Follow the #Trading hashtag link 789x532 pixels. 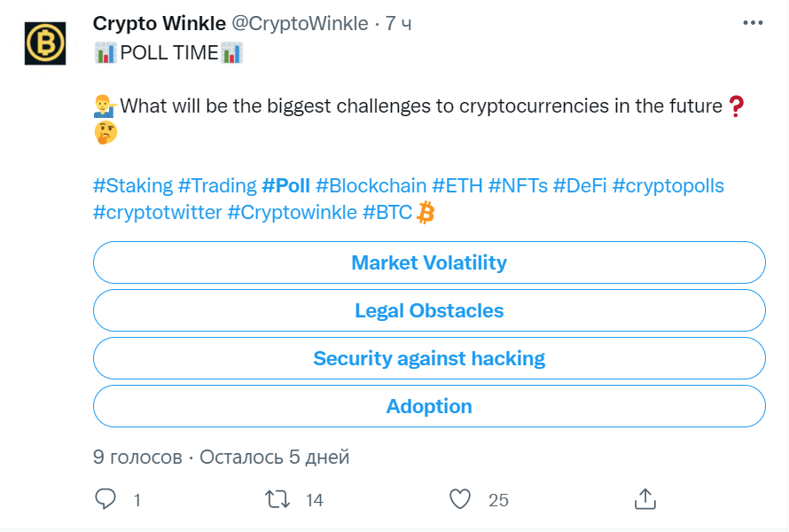(216, 186)
